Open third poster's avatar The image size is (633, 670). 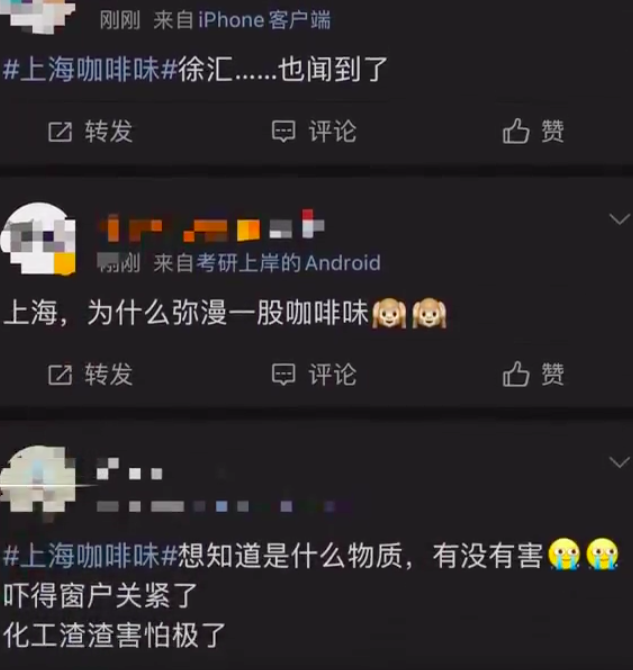[x=38, y=481]
